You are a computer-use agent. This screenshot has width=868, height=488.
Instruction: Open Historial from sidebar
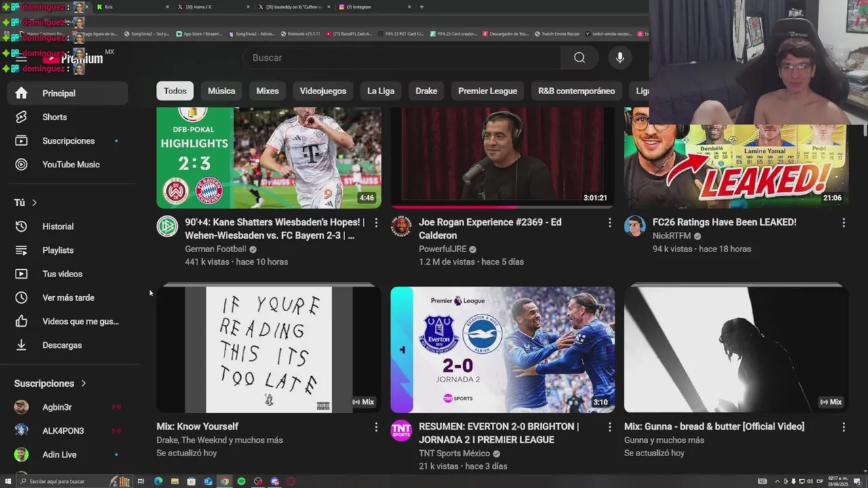pyautogui.click(x=67, y=226)
